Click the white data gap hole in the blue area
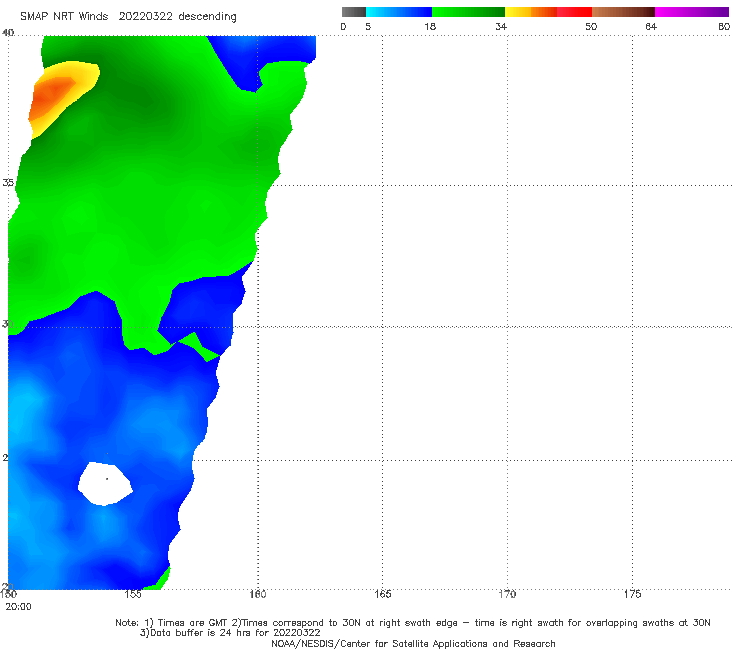Image resolution: width=740 pixels, height=650 pixels. pyautogui.click(x=105, y=484)
